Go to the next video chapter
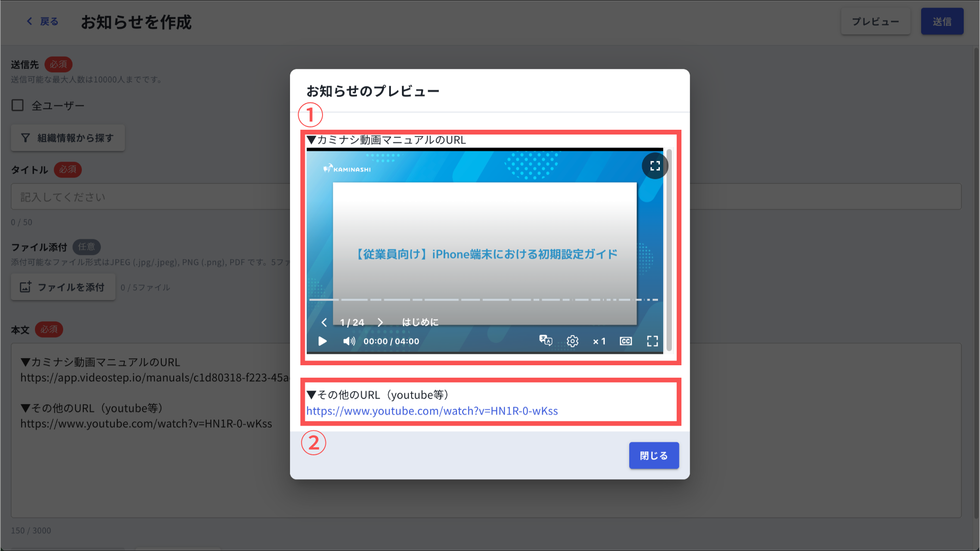This screenshot has height=551, width=980. (380, 323)
